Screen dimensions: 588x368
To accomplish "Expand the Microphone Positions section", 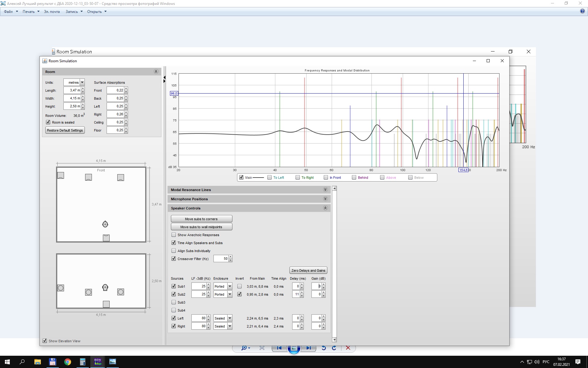I will tap(325, 199).
